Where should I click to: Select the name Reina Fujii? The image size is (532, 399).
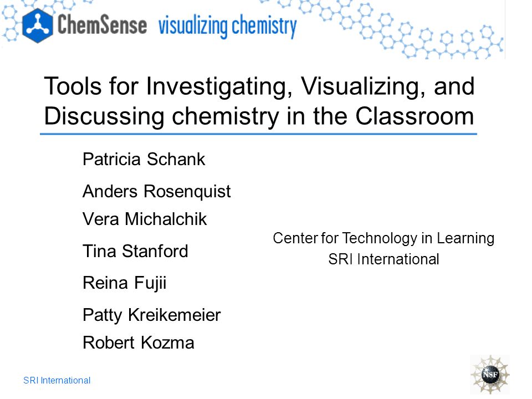click(125, 283)
